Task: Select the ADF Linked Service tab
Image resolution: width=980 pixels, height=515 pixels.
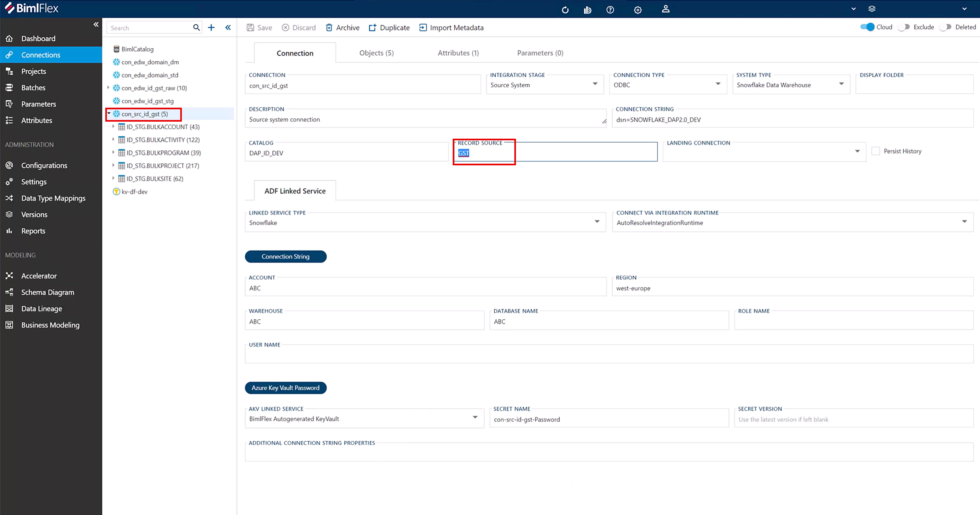Action: point(295,191)
